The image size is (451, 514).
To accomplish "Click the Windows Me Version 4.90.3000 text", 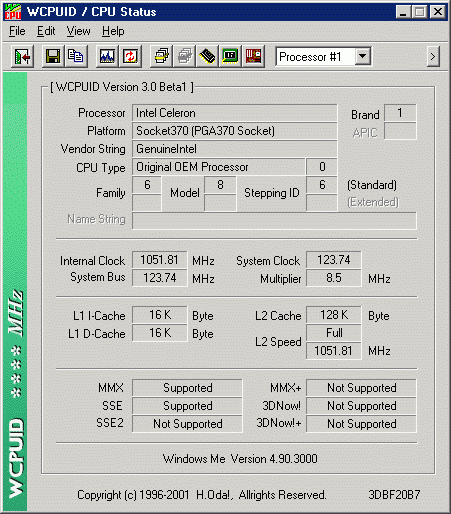I will point(240,459).
